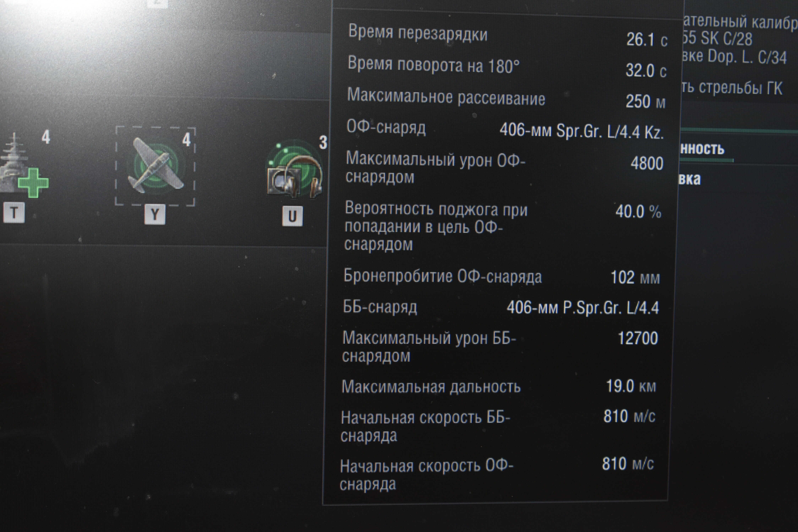Click the charge count on Hydroacoustic Search
This screenshot has width=798, height=532.
point(323,142)
